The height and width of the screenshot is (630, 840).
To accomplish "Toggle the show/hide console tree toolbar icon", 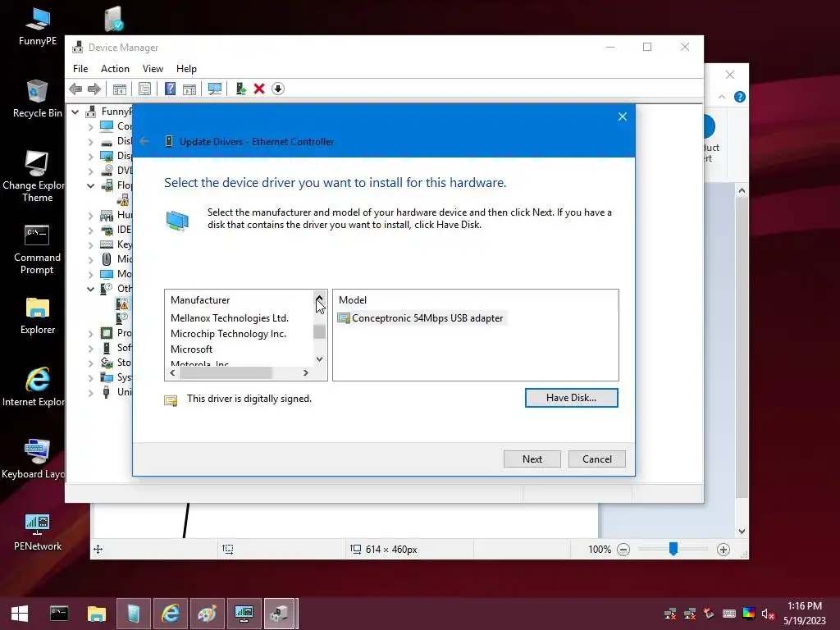I will pos(120,89).
